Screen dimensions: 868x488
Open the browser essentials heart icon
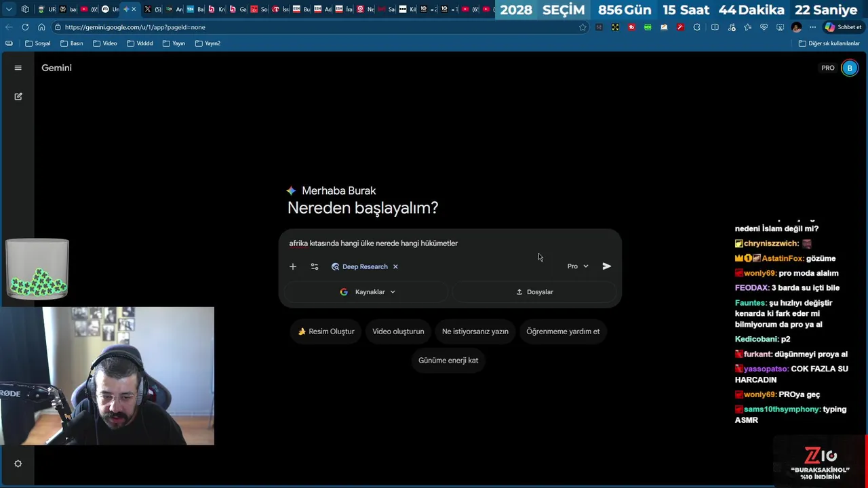pos(764,27)
